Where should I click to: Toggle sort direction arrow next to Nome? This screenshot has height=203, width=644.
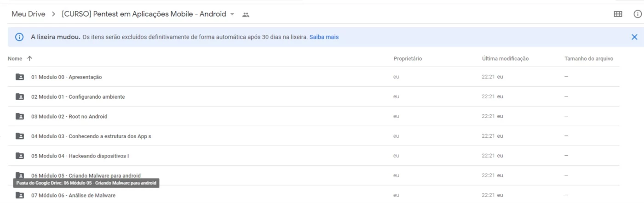[x=30, y=58]
